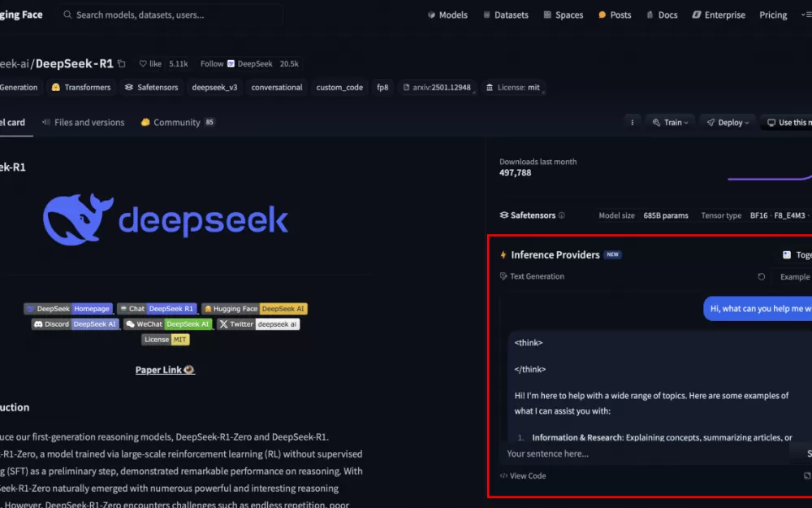Click the Safetensors info icon
Image resolution: width=812 pixels, height=508 pixels.
pyautogui.click(x=561, y=215)
